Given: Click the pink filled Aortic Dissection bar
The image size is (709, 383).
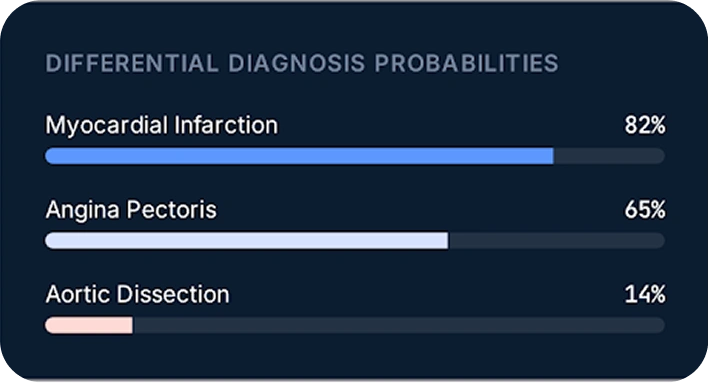Looking at the screenshot, I should coord(89,325).
